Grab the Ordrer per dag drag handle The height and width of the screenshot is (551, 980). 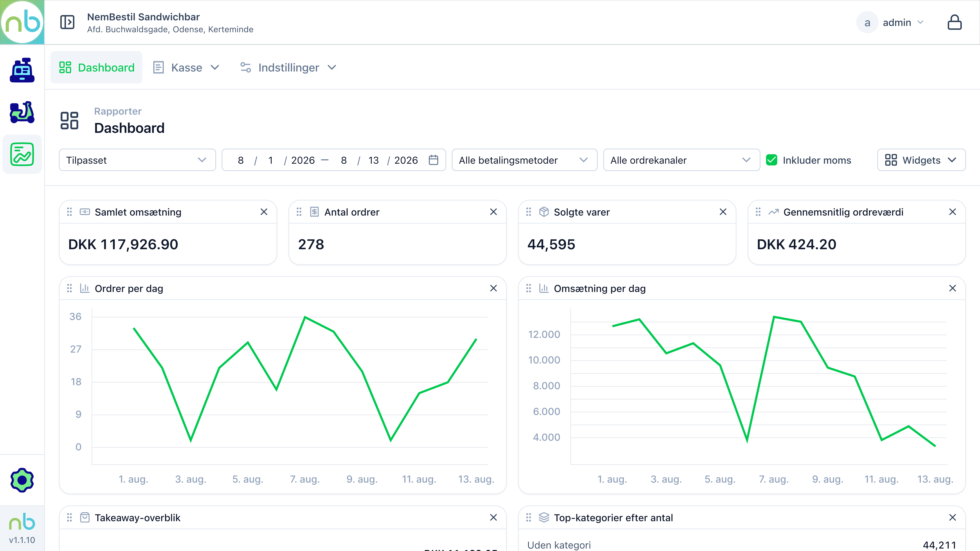pyautogui.click(x=69, y=288)
